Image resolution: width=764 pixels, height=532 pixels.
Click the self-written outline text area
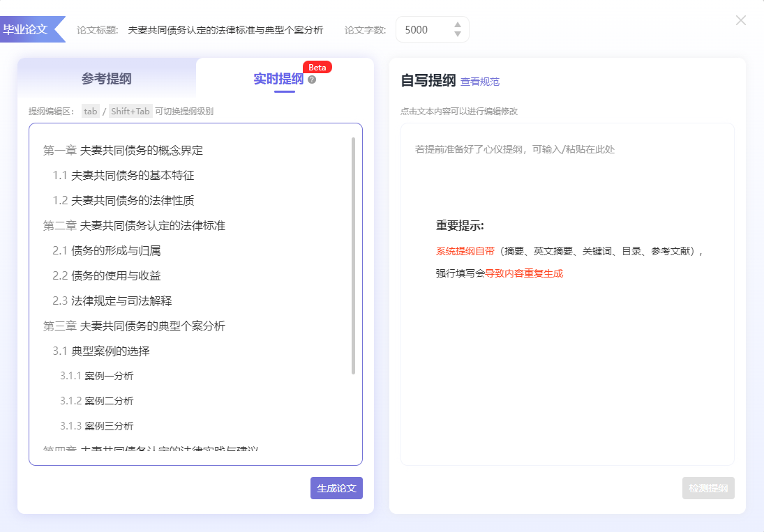coord(567,294)
